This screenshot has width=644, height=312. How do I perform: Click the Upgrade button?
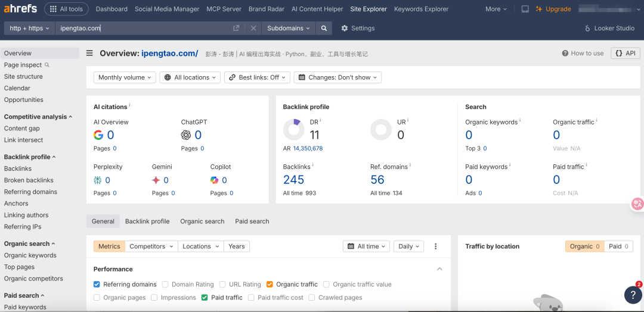pos(553,9)
